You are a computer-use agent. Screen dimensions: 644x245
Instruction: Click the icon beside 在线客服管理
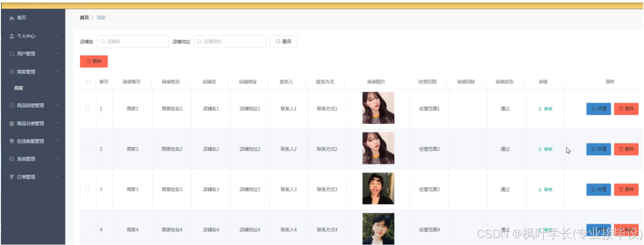click(x=12, y=141)
